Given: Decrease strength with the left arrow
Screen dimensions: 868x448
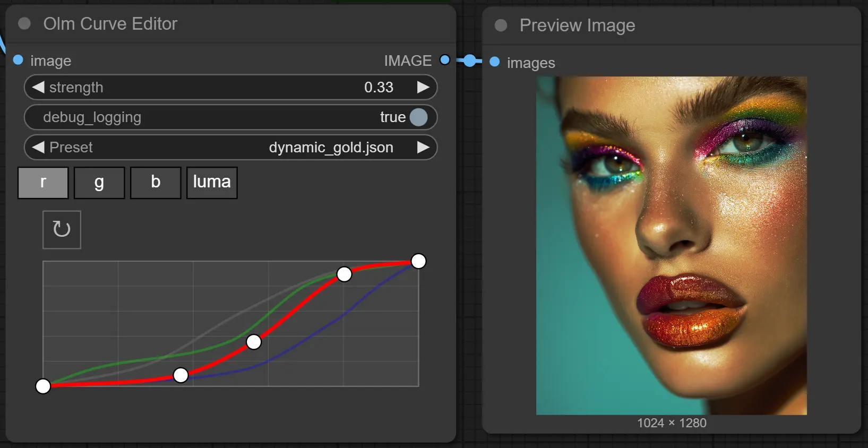Looking at the screenshot, I should [x=38, y=87].
